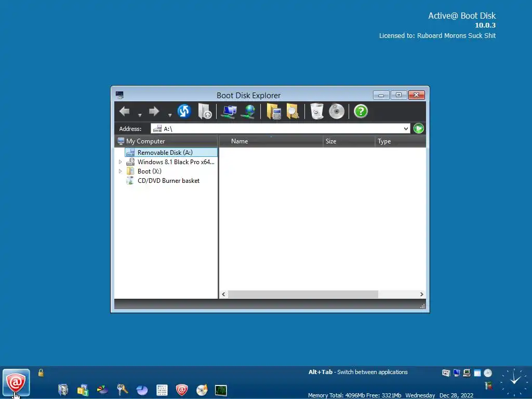Open the Forward history dropdown arrow
Screen dimensions: 532x399
(x=170, y=115)
